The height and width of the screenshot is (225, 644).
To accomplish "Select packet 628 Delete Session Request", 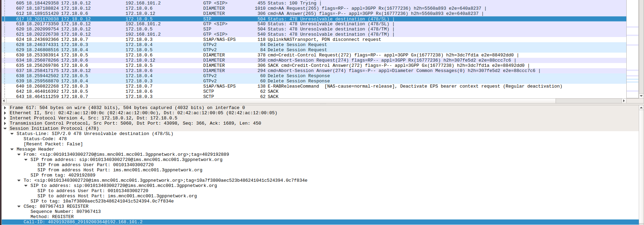I will coord(314,45).
